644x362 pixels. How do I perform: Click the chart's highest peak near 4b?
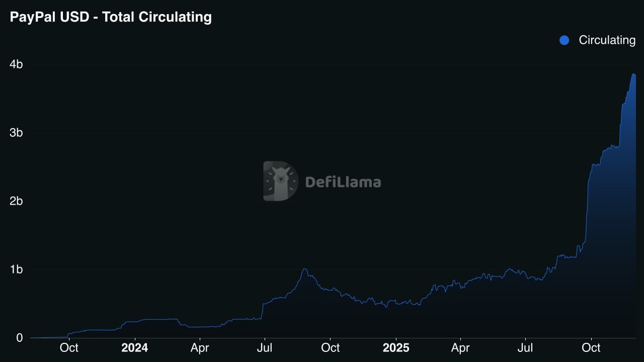click(x=633, y=74)
